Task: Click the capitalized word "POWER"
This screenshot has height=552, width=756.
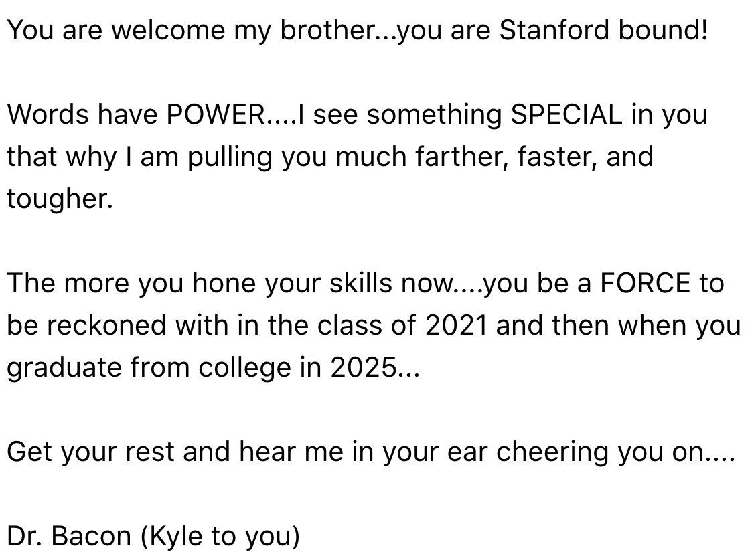Action: click(215, 114)
